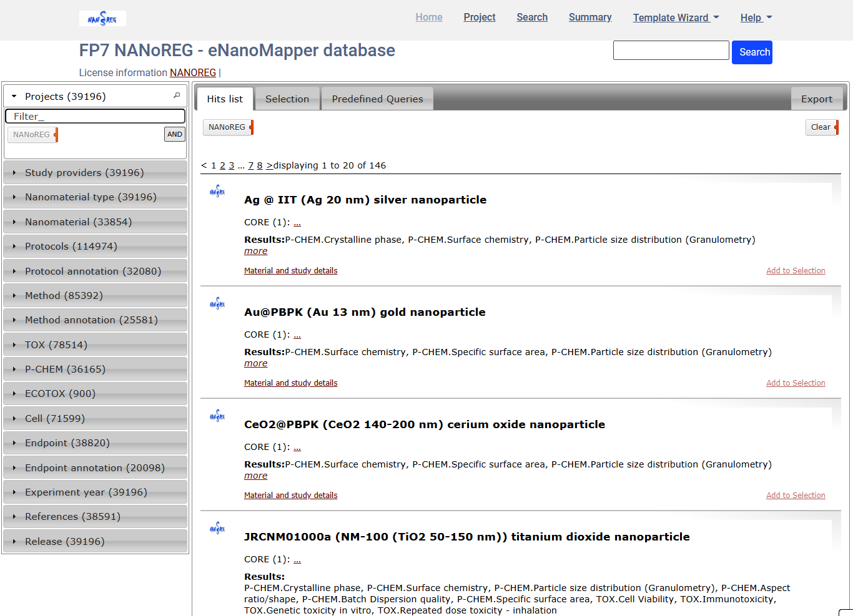853x616 pixels.
Task: Remove the NANoREG filter in Projects panel
Action: (x=56, y=135)
